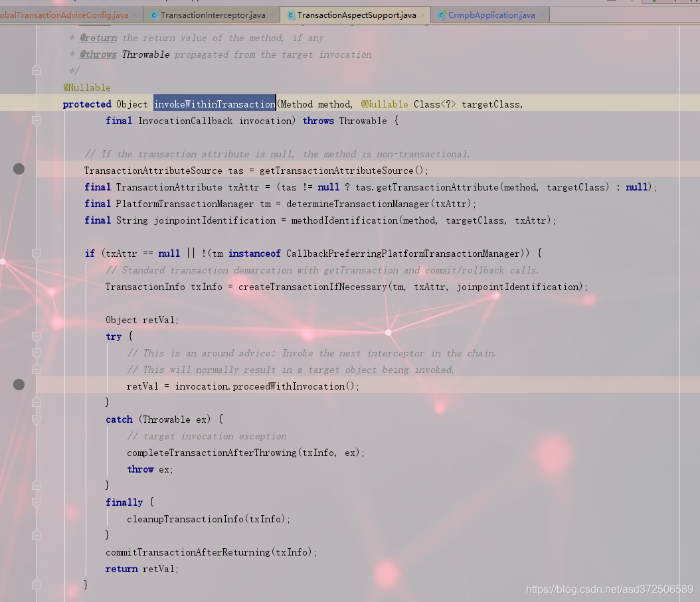Click CallbackPreferringPlatformTransactionManager class name
Viewport: 700px width, 602px height.
(403, 254)
